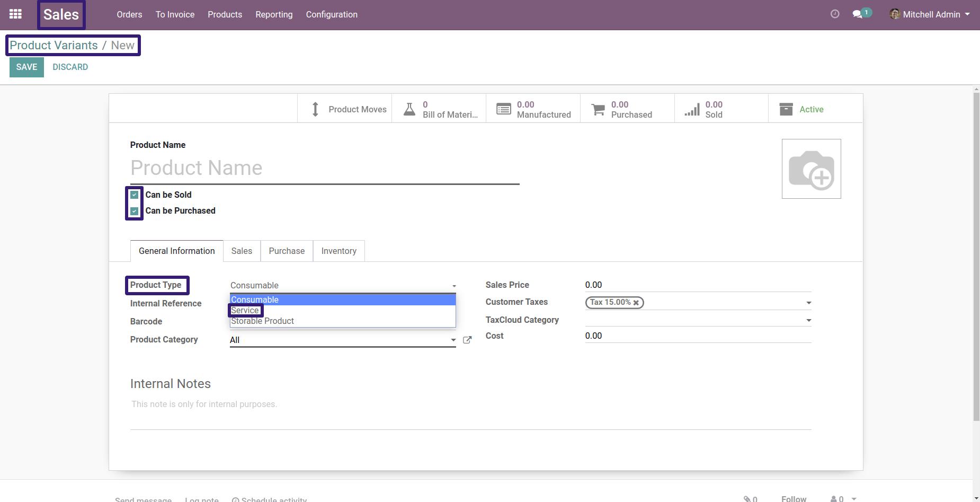Image resolution: width=980 pixels, height=502 pixels.
Task: Click the Active status button text
Action: [x=812, y=109]
